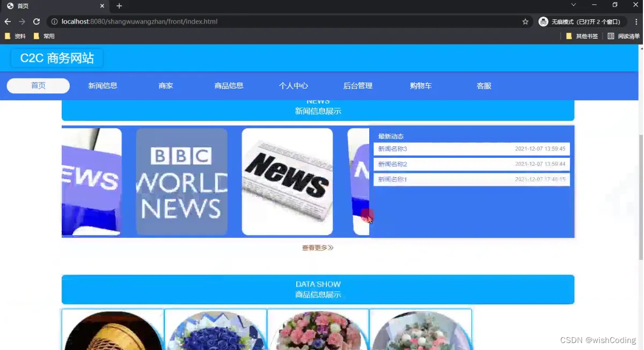Viewport: 644px width, 350px height.
Task: Open the 其他书签 bookmarks folder
Action: pos(582,36)
